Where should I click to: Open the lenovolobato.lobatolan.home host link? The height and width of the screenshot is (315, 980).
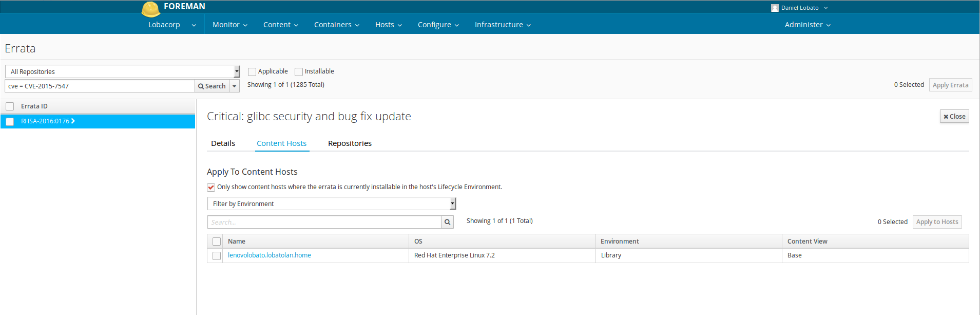269,255
